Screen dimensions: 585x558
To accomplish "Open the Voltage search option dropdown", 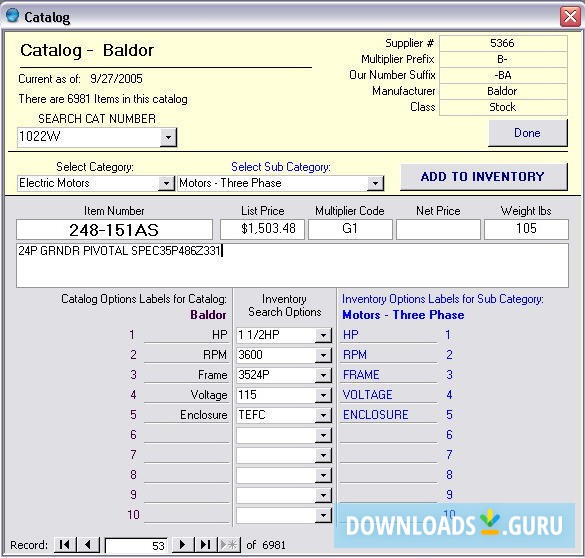I will tap(323, 395).
